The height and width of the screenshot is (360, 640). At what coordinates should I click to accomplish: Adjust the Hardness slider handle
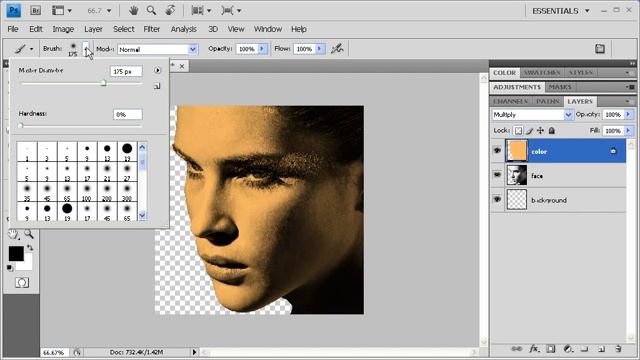[21, 126]
